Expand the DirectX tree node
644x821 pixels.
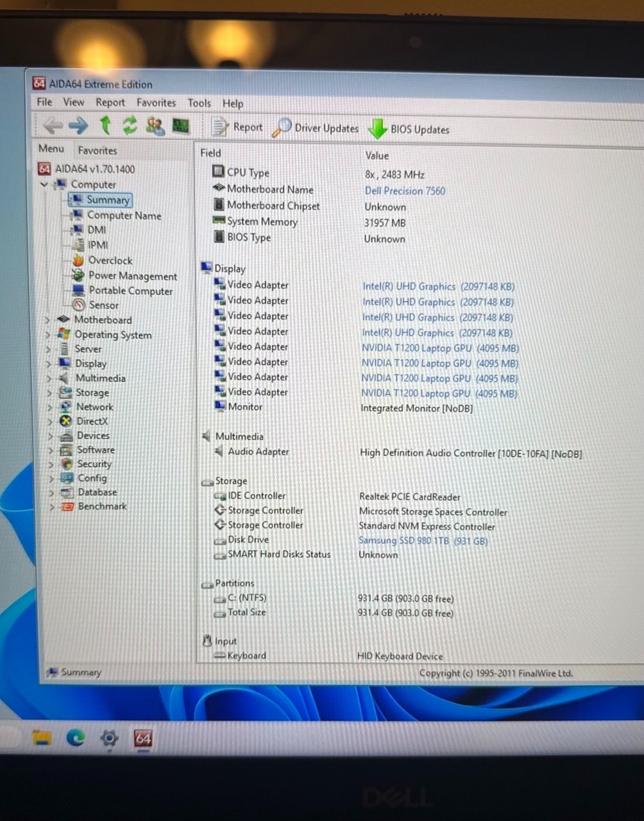click(49, 421)
